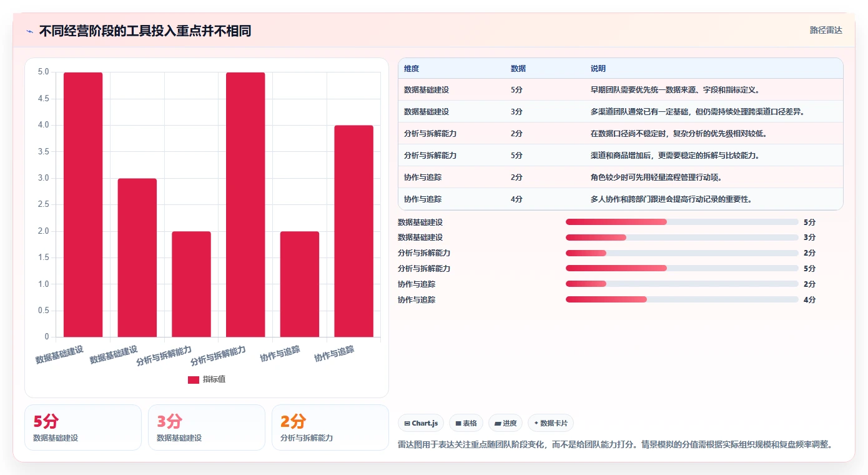Click the 分析与拆解能力 progress bar showing 2分
Image resolution: width=868 pixels, height=475 pixels.
tap(682, 253)
